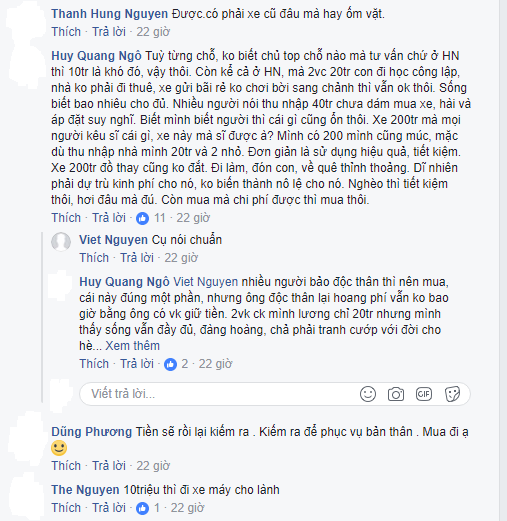The image size is (507, 521).
Task: Open Viet Nguyen's profile name link
Action: (x=113, y=240)
